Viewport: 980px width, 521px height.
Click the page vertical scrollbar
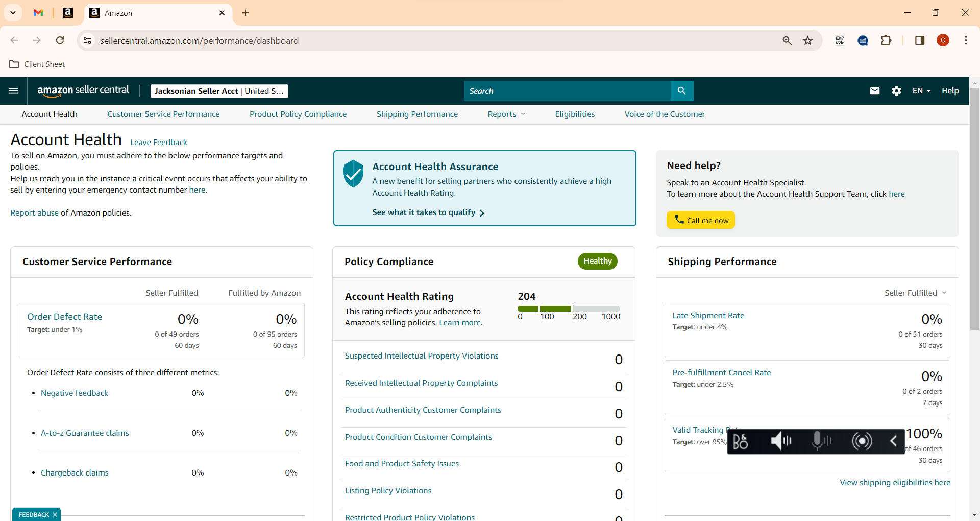(x=974, y=209)
